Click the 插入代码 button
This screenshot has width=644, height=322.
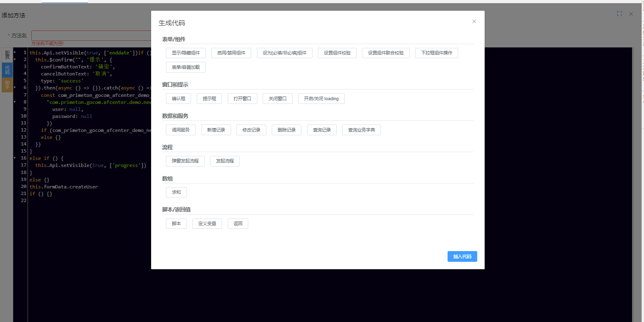pyautogui.click(x=462, y=256)
